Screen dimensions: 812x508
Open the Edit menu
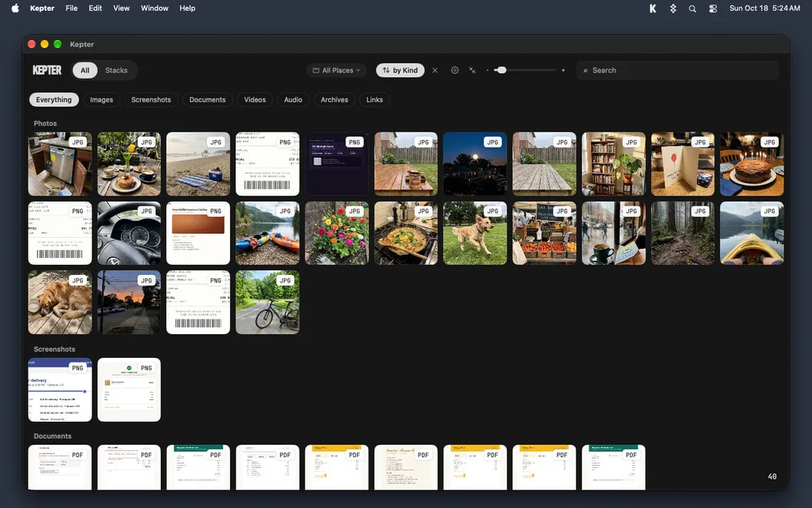95,8
